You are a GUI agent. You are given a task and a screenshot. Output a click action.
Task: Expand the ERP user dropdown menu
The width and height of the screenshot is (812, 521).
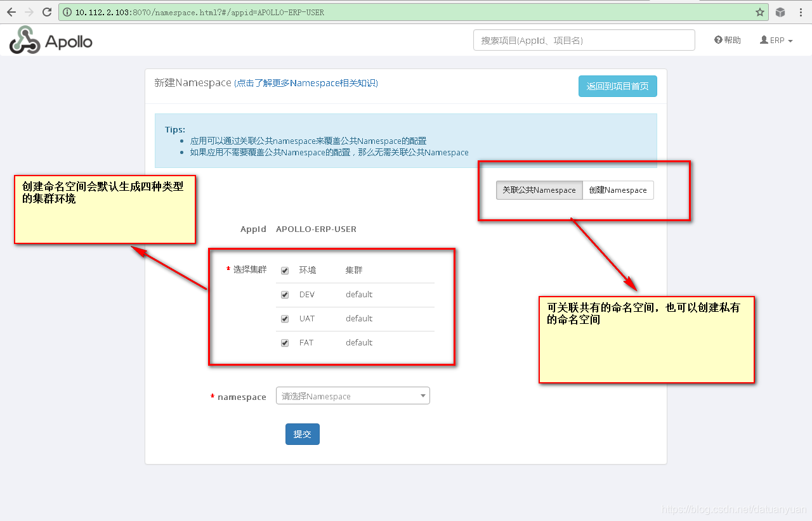pos(776,40)
